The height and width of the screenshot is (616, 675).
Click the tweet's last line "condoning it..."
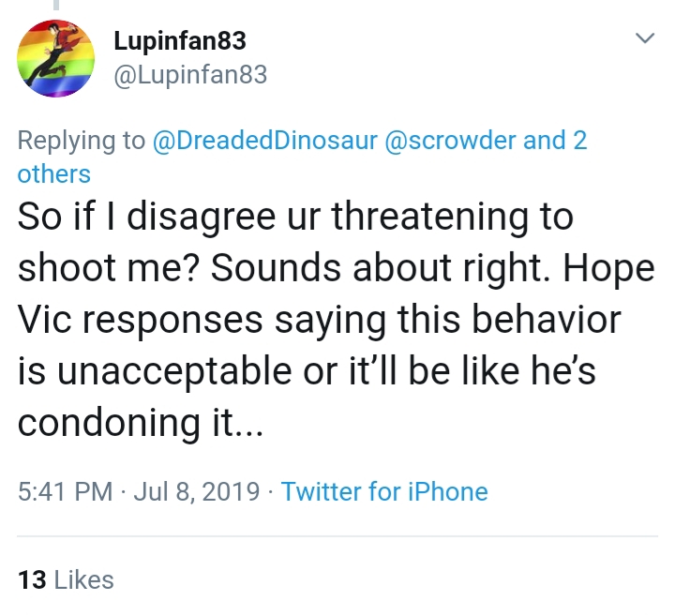141,423
